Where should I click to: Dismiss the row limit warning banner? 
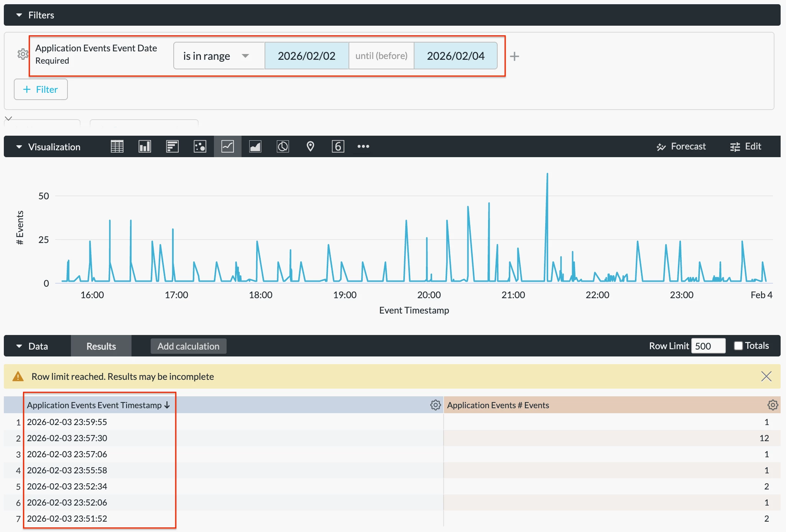pos(766,376)
